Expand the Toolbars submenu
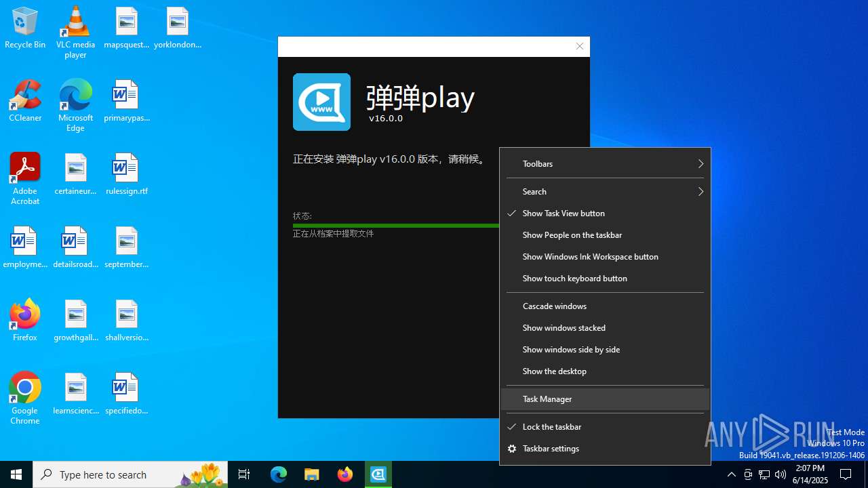 tap(605, 163)
